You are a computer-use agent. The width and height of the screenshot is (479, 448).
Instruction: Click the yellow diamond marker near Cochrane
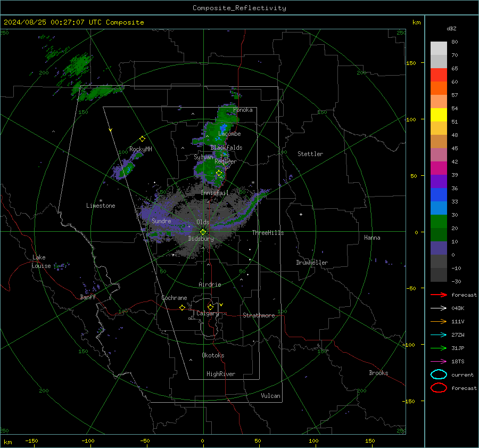pos(182,308)
